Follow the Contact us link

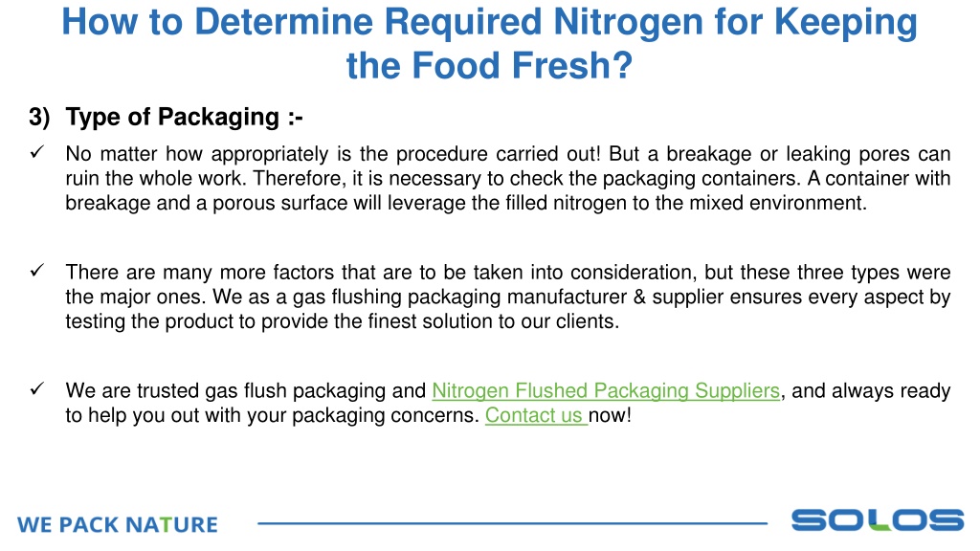[536, 415]
